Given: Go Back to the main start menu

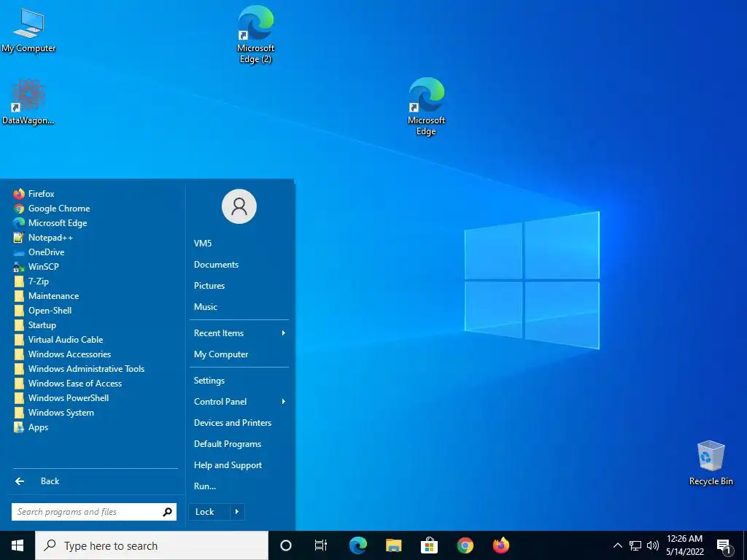Looking at the screenshot, I should (x=37, y=481).
